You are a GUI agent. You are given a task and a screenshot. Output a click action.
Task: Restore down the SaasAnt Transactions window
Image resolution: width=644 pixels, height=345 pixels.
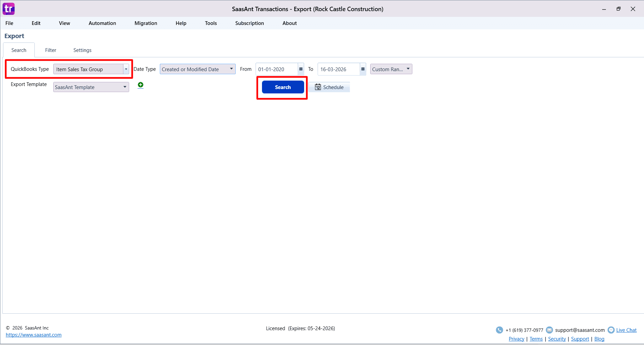[618, 9]
